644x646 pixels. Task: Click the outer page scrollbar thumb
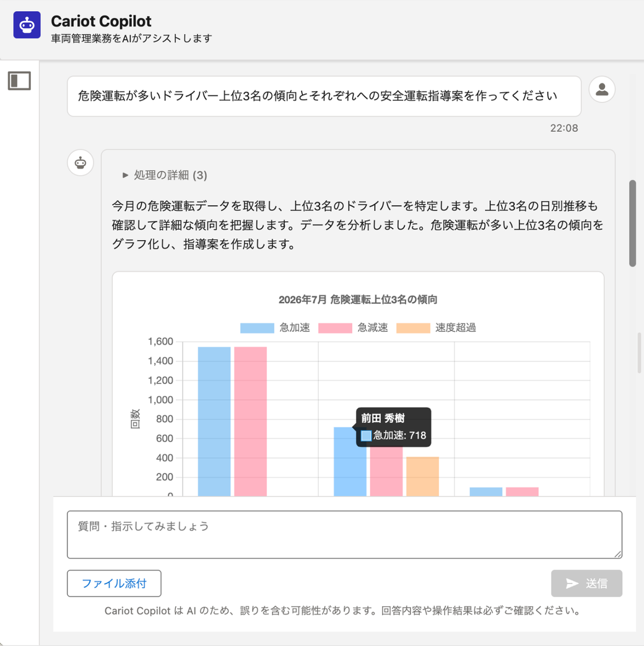(640, 353)
